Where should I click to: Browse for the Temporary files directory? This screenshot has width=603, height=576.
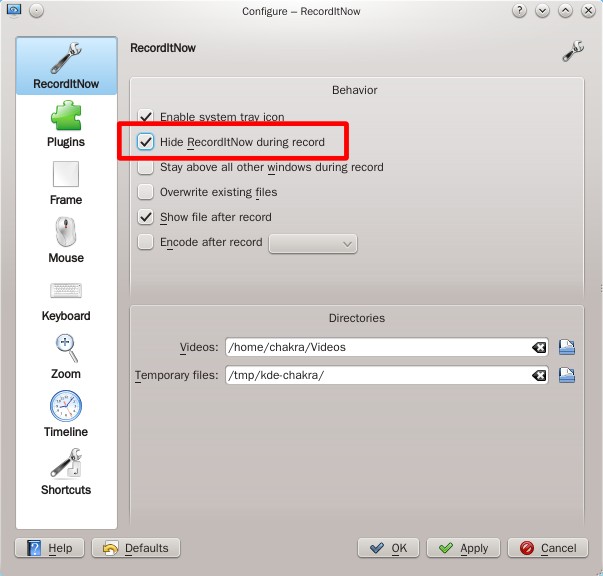[566, 375]
